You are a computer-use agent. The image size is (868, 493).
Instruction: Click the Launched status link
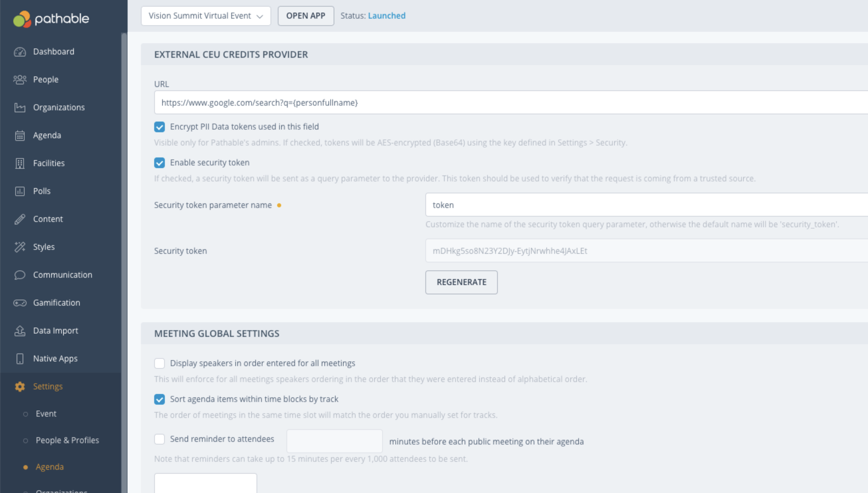pos(386,16)
